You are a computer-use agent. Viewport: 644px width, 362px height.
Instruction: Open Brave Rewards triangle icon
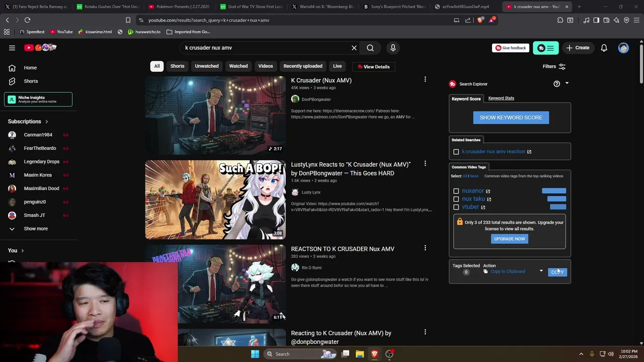tap(492, 20)
